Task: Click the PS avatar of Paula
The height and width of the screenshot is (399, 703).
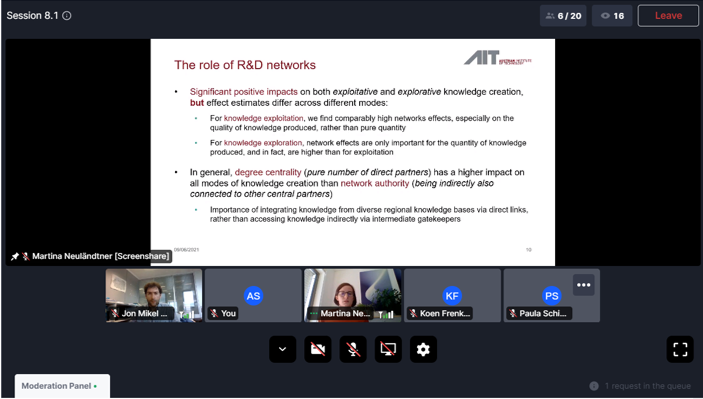Action: 551,296
